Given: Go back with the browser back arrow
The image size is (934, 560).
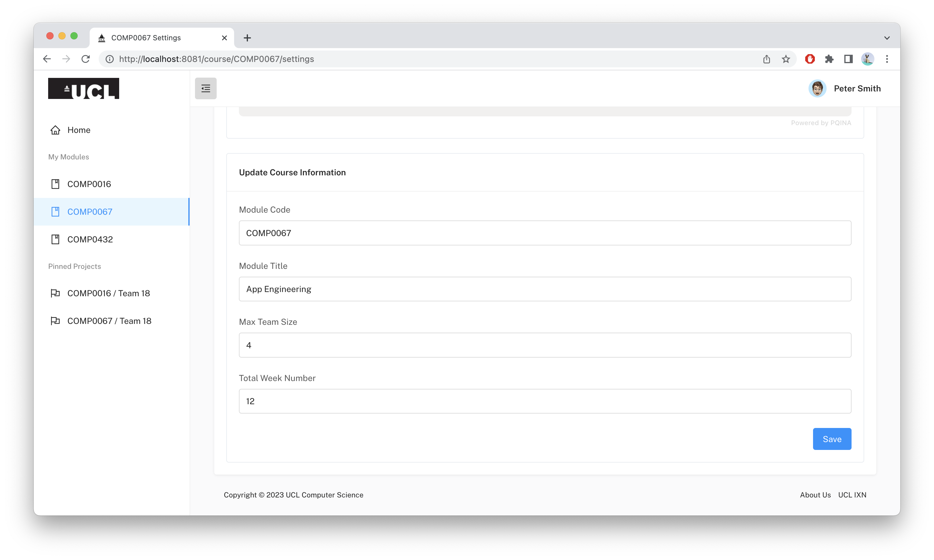Looking at the screenshot, I should click(x=47, y=59).
